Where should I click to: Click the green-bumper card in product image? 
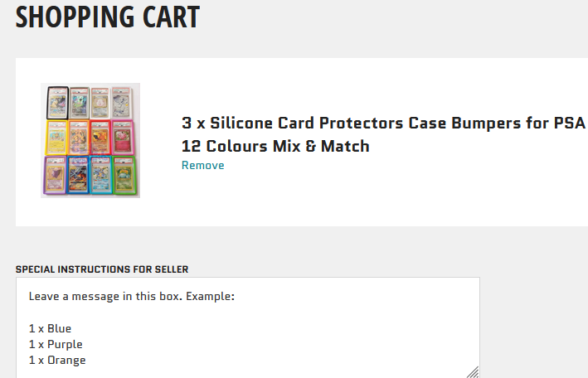124,175
